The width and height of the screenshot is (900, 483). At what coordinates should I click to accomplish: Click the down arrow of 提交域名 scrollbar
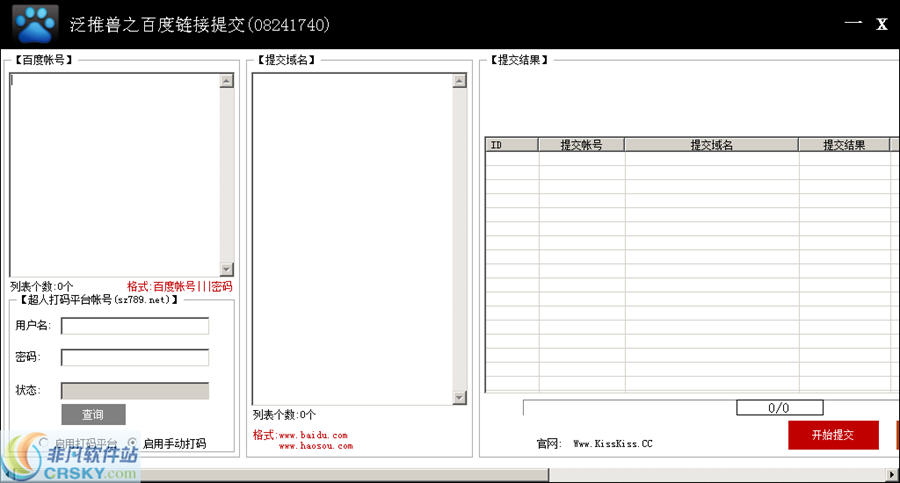pos(459,397)
